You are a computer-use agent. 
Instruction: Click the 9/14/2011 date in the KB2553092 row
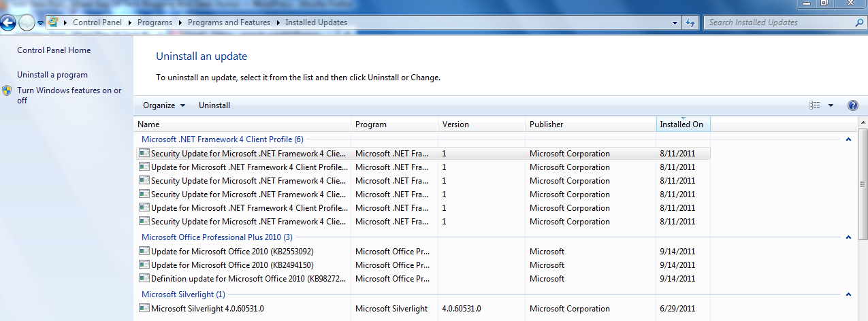(x=677, y=252)
